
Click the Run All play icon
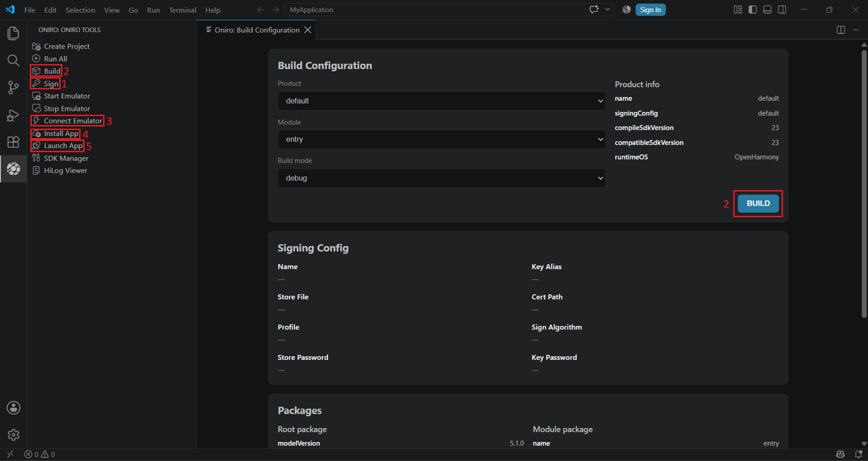pos(36,59)
